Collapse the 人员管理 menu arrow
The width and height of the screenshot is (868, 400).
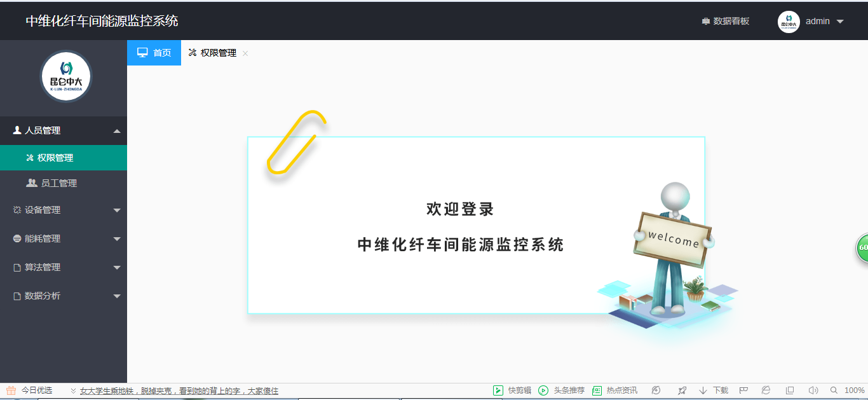click(x=117, y=131)
